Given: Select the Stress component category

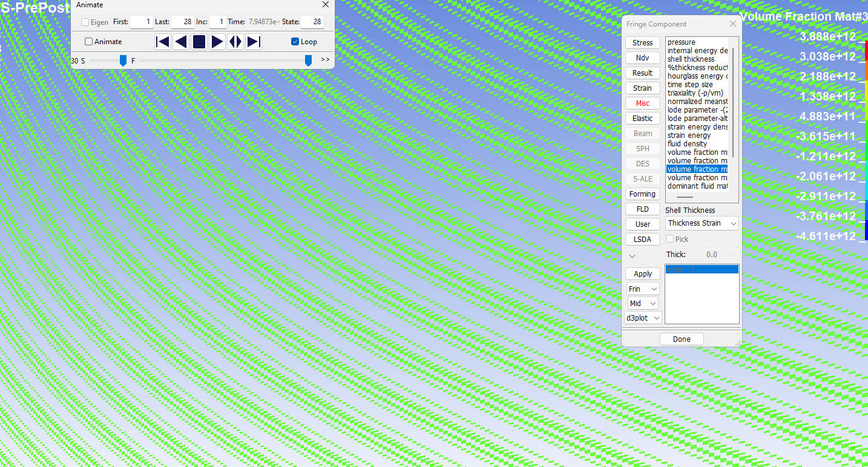Looking at the screenshot, I should (x=642, y=43).
